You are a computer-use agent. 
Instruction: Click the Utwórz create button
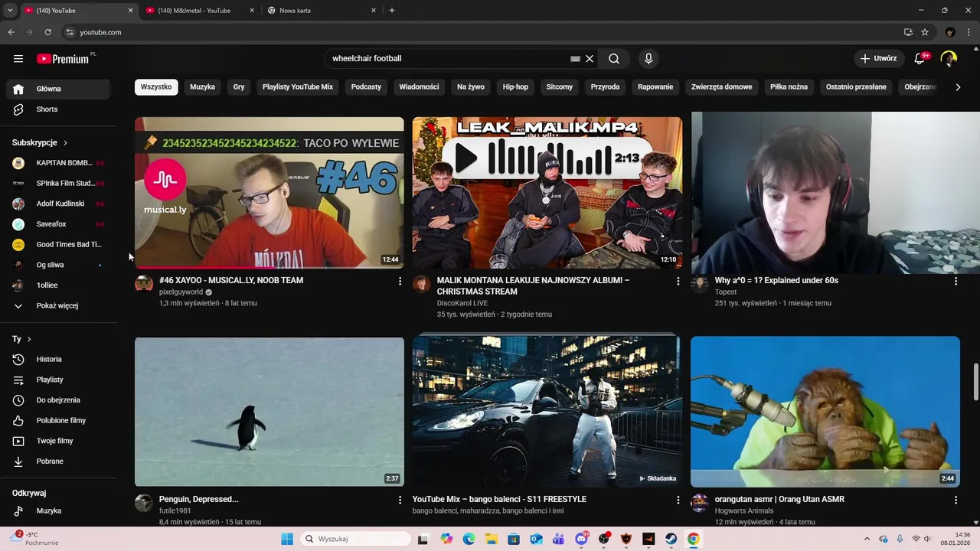[x=879, y=58]
